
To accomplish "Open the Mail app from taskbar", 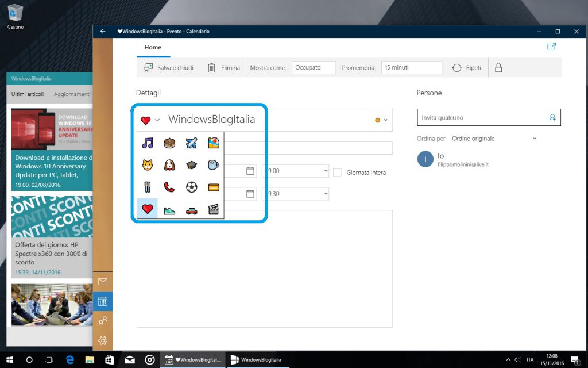I will [x=130, y=360].
